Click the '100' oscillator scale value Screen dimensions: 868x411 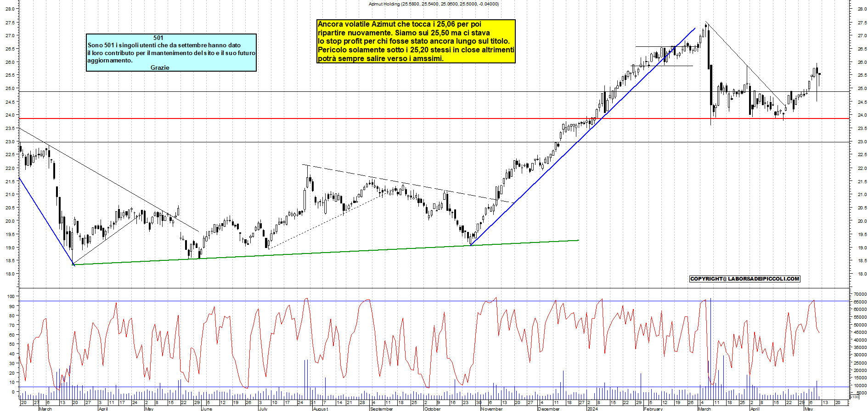click(11, 297)
